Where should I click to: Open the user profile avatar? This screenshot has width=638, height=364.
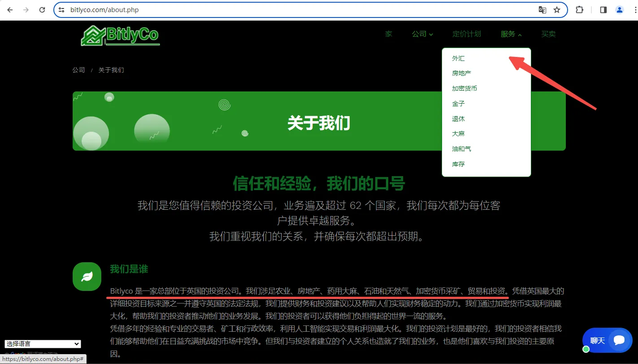(x=620, y=10)
